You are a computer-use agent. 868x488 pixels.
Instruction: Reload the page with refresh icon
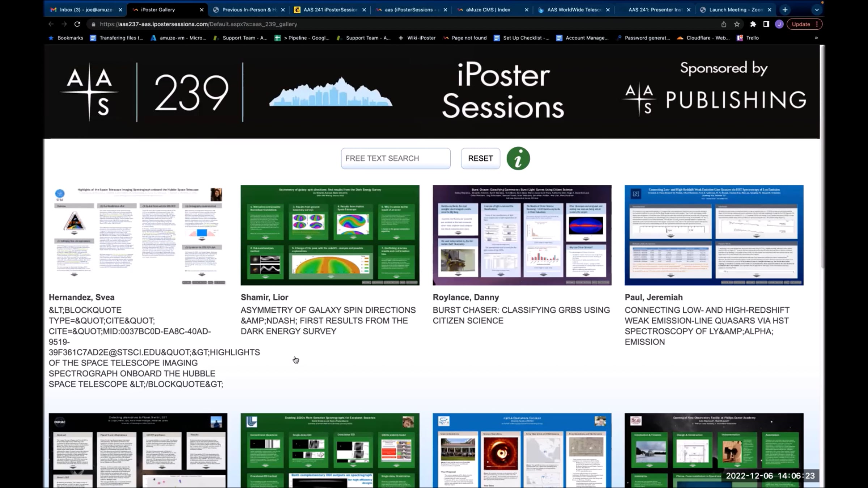pyautogui.click(x=77, y=24)
